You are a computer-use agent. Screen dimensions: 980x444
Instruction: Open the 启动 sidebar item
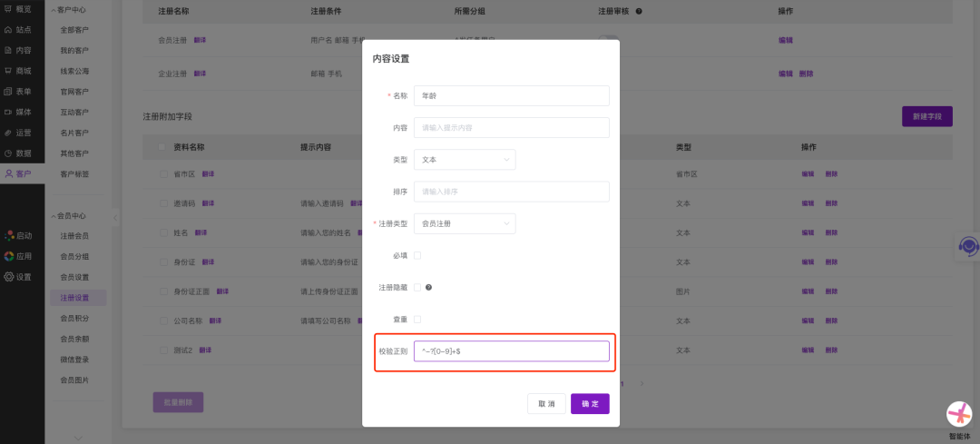pyautogui.click(x=17, y=236)
